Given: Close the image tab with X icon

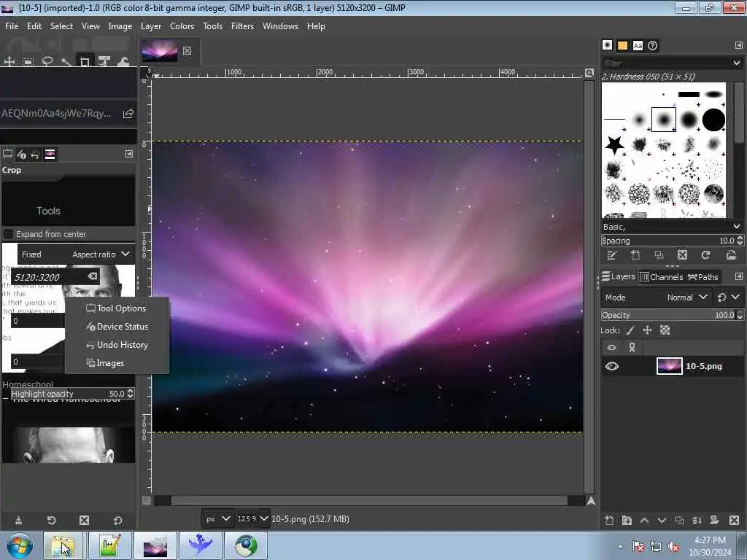Looking at the screenshot, I should click(x=187, y=51).
